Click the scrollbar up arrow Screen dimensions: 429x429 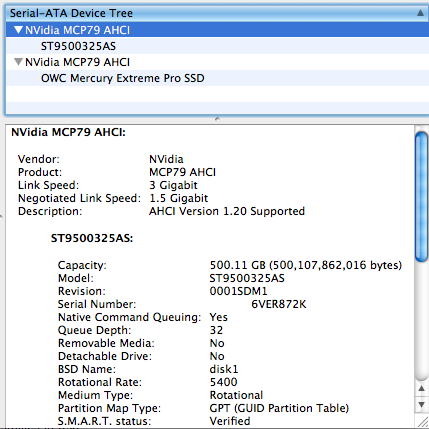(x=421, y=389)
